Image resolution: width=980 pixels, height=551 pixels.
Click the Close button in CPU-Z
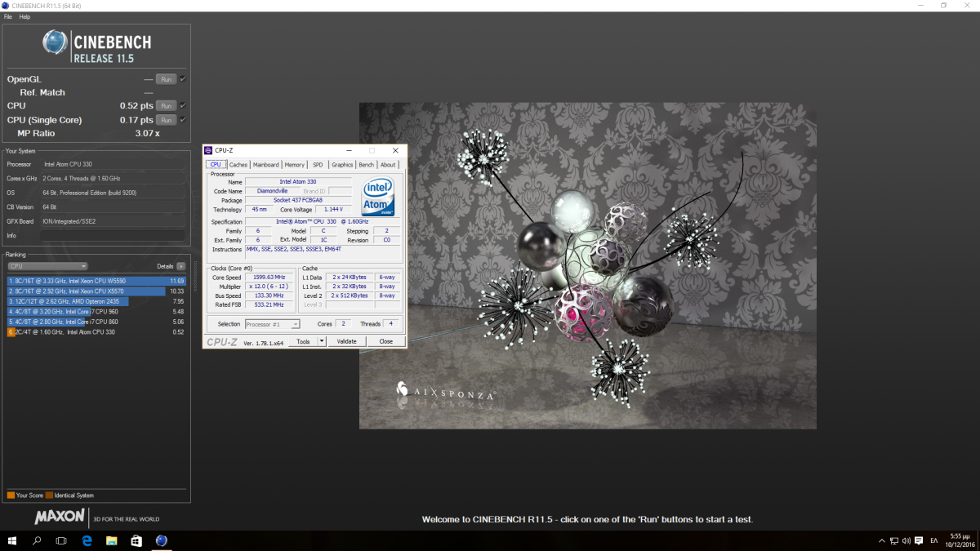pyautogui.click(x=385, y=341)
